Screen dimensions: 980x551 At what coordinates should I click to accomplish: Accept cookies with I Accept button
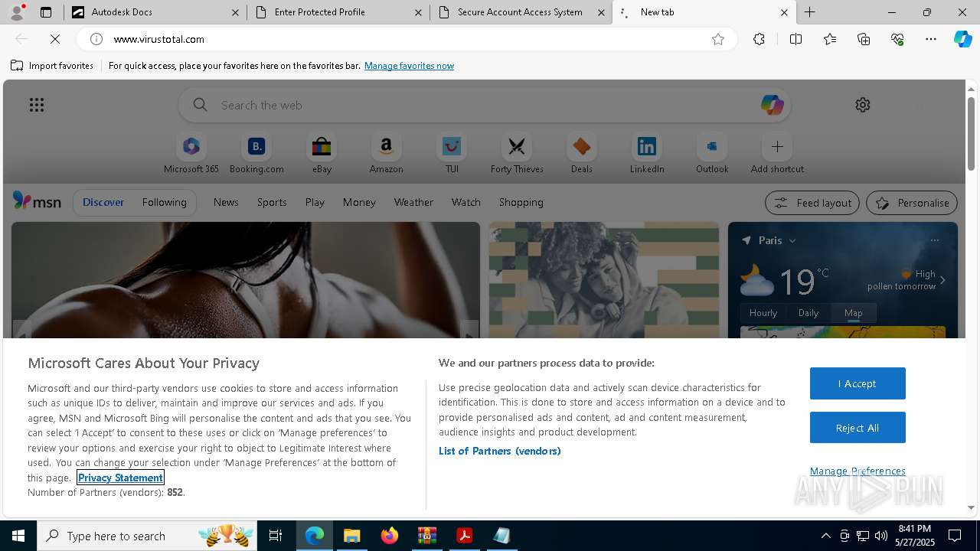pos(857,383)
